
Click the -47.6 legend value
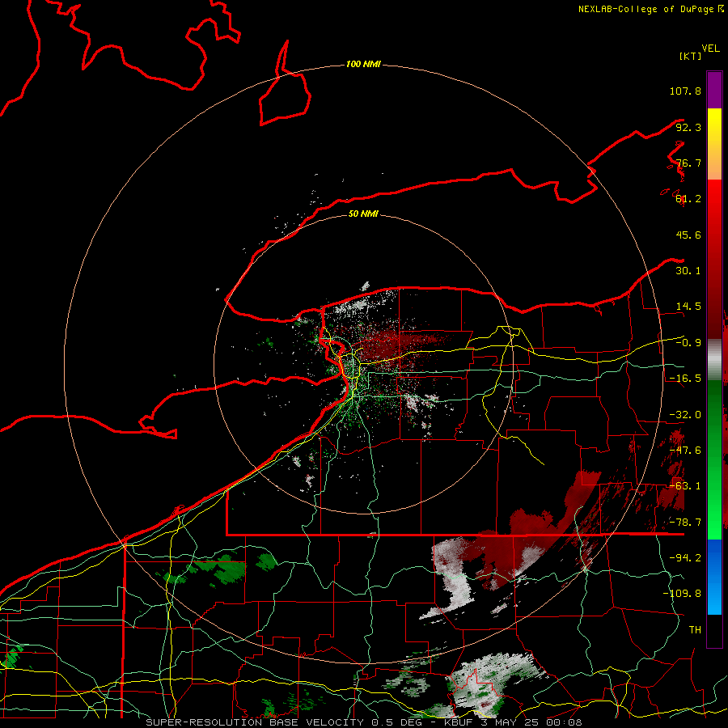[x=685, y=451]
